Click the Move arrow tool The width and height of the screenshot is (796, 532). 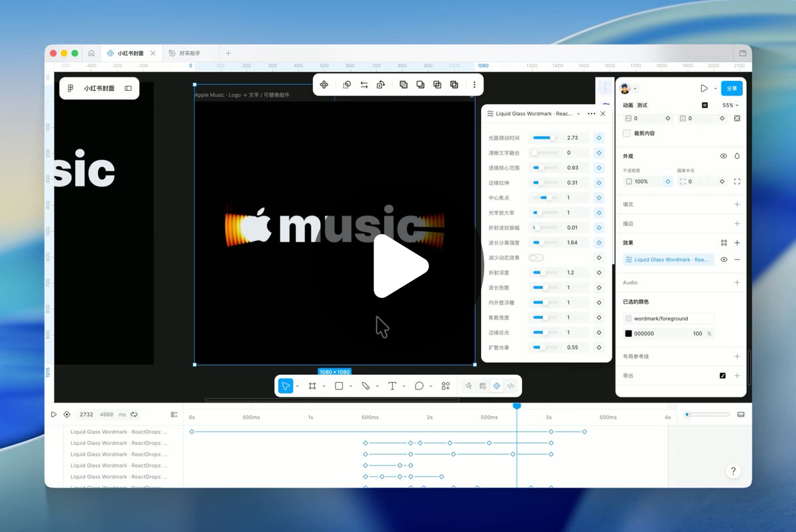tap(285, 386)
